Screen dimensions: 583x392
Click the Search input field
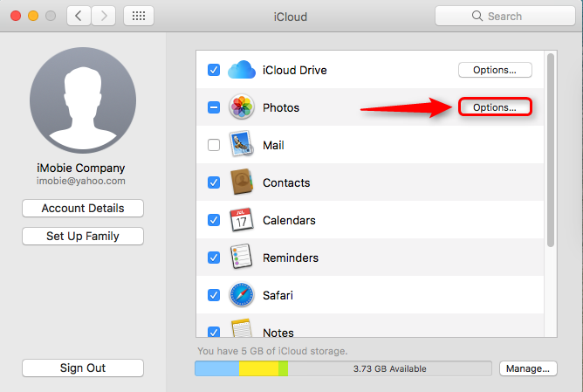click(x=505, y=16)
